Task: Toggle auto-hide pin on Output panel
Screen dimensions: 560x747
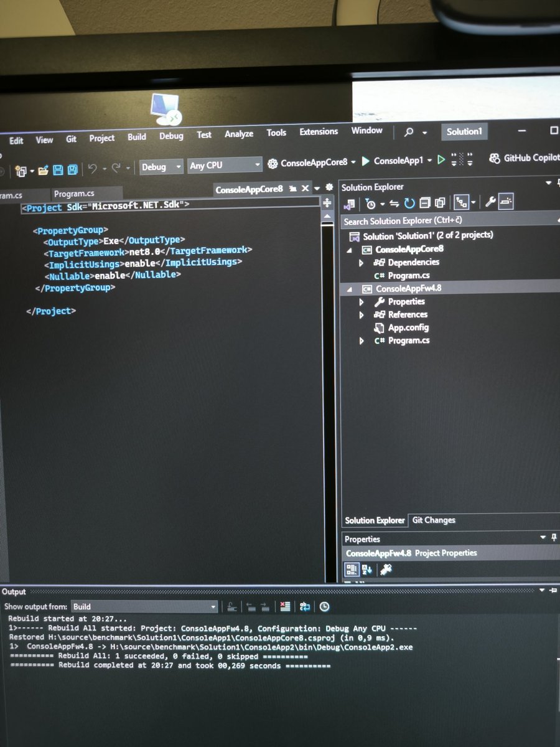Action: pos(554,590)
